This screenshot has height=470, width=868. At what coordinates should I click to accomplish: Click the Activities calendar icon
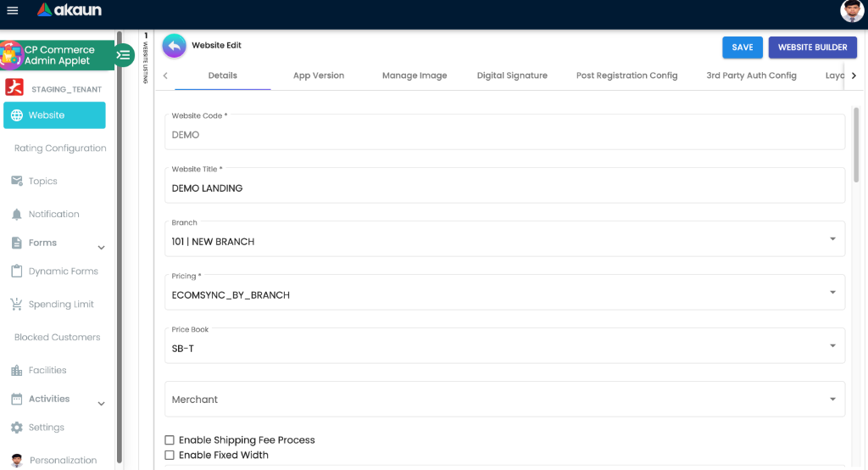17,399
